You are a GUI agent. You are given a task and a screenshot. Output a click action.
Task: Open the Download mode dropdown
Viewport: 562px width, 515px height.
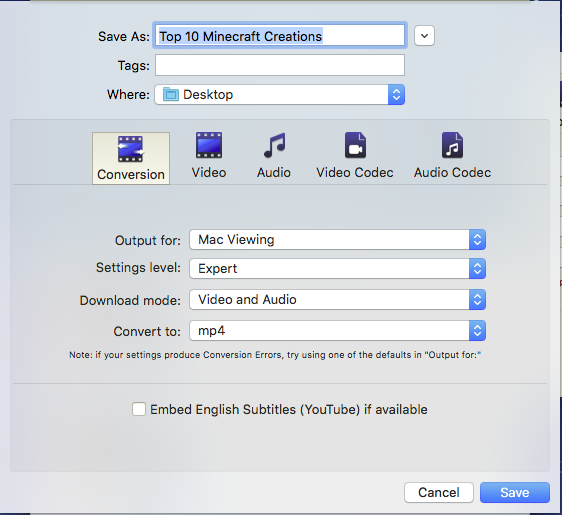(338, 300)
